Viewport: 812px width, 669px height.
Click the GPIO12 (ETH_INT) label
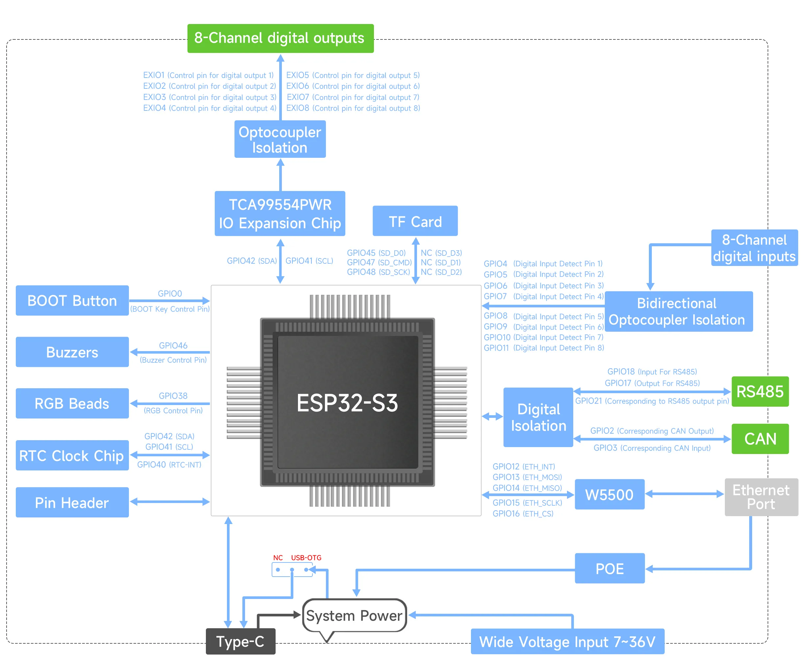(524, 467)
